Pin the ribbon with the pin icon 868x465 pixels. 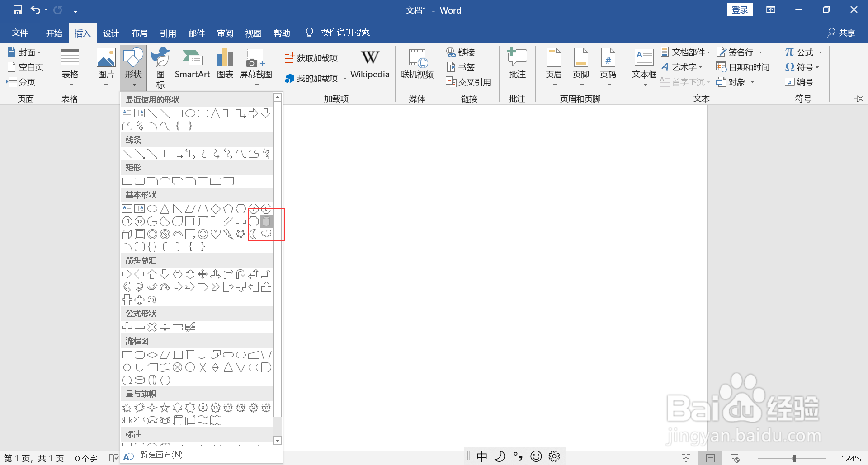859,99
